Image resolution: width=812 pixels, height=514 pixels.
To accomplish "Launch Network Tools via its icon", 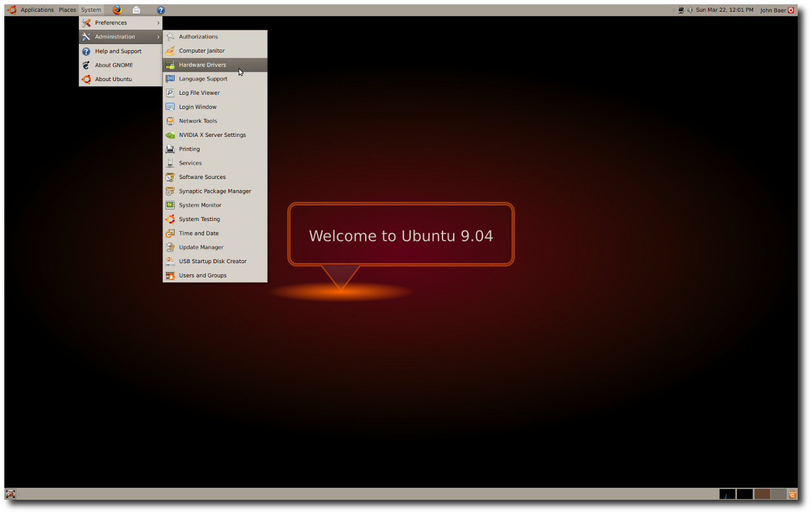I will [x=170, y=121].
